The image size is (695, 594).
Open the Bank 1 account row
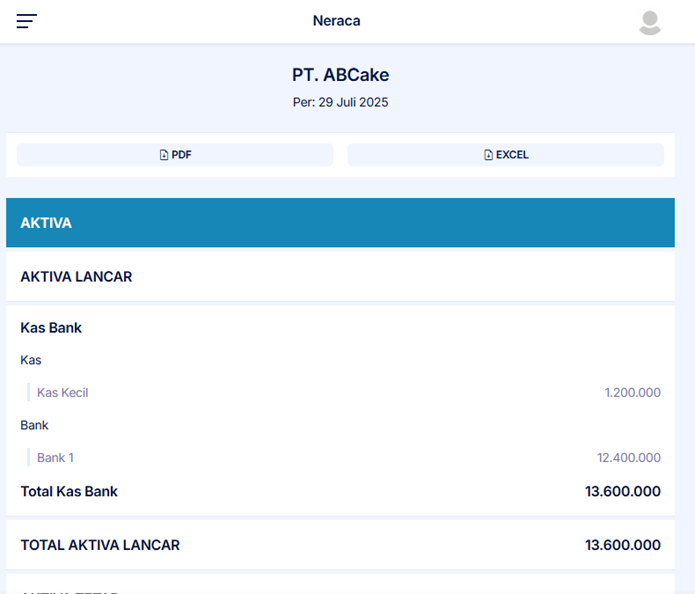tap(56, 458)
